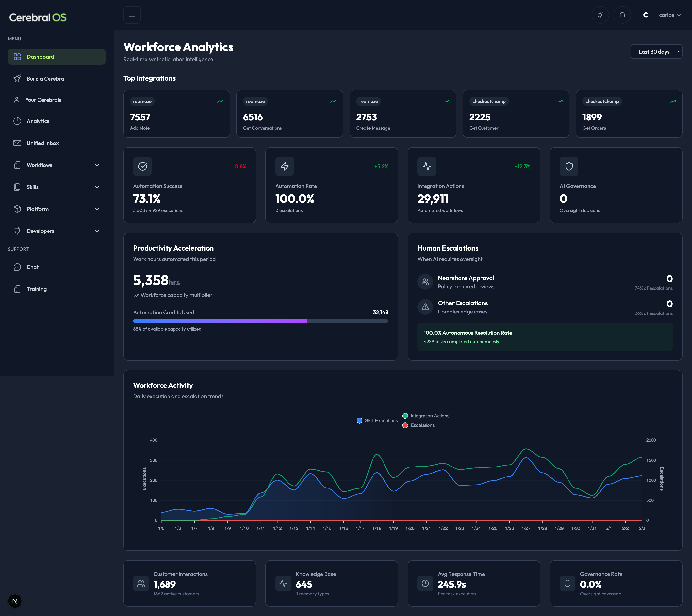Click the Automation Success checkmark icon
The width and height of the screenshot is (692, 616).
click(x=142, y=166)
